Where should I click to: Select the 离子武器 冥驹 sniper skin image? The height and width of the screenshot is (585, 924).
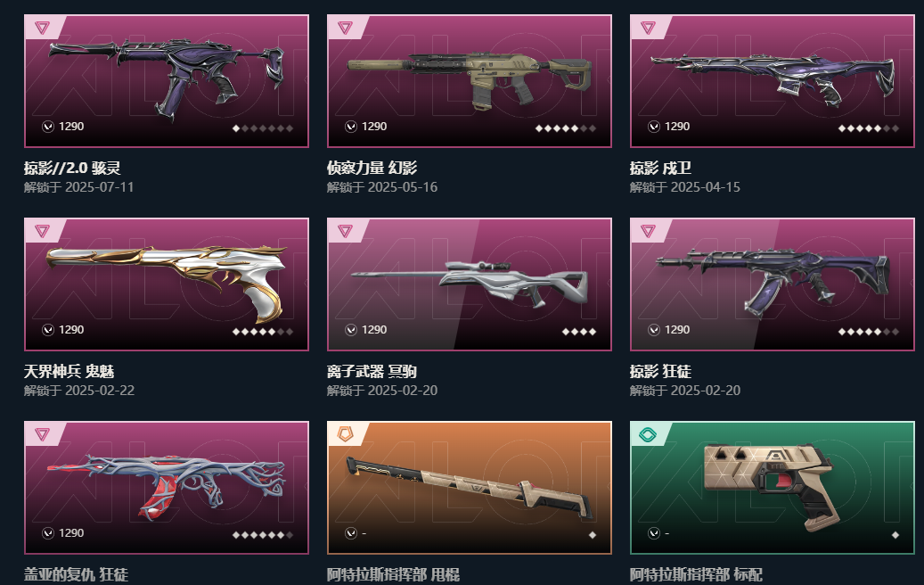470,284
